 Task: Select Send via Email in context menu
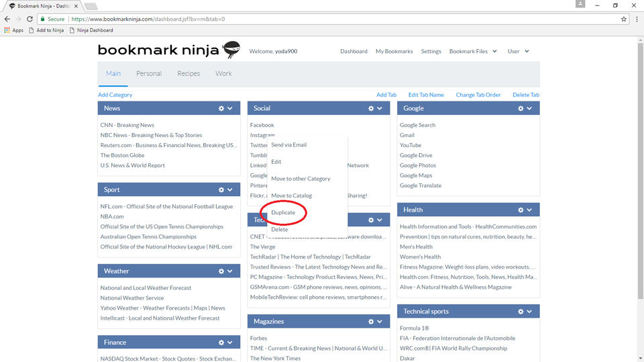[288, 145]
